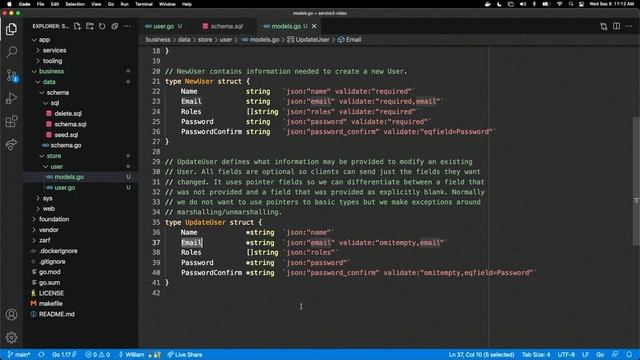
Task: Synchronize changes via status bar sync icon
Action: click(x=41, y=355)
